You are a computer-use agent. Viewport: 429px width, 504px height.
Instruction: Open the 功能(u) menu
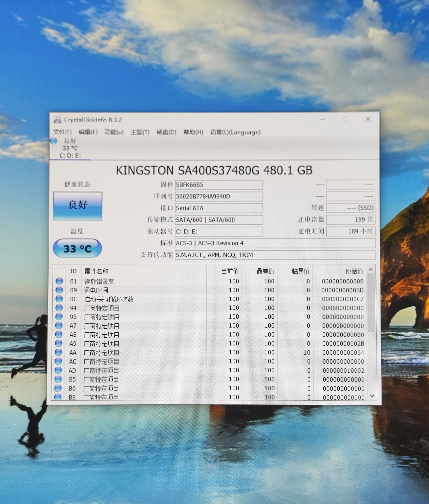click(x=114, y=132)
